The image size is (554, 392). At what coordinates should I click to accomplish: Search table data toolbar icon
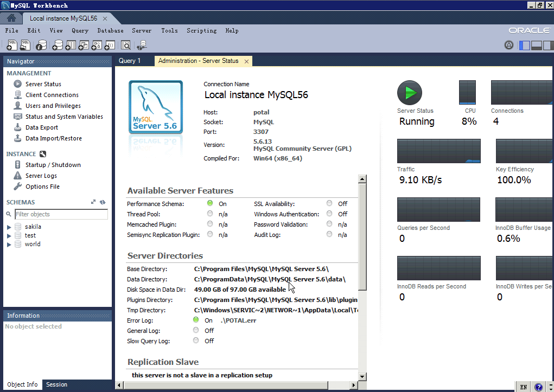[x=126, y=45]
